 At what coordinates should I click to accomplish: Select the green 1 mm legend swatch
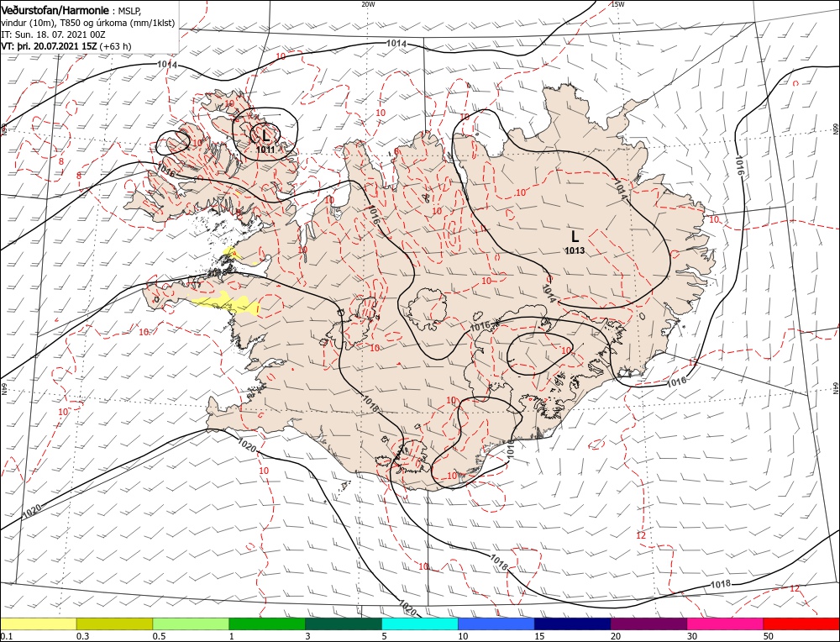point(267,624)
